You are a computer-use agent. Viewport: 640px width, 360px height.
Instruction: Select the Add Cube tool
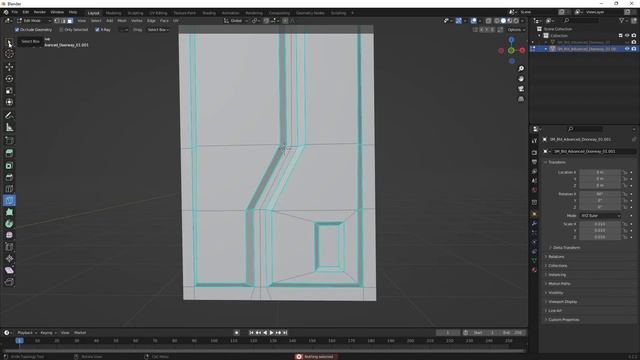click(x=9, y=140)
